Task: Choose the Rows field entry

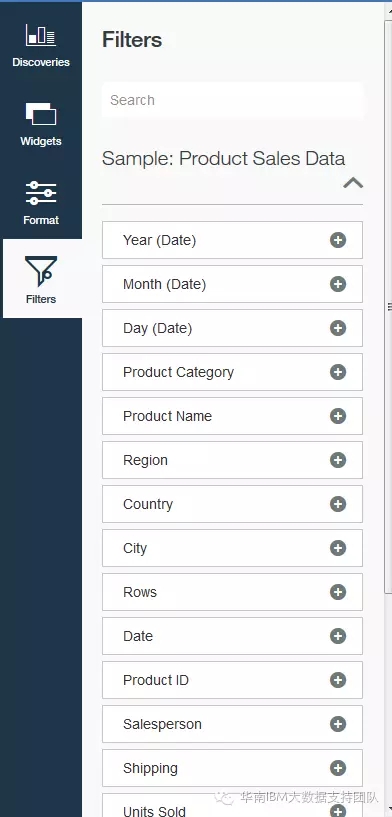Action: [x=232, y=592]
